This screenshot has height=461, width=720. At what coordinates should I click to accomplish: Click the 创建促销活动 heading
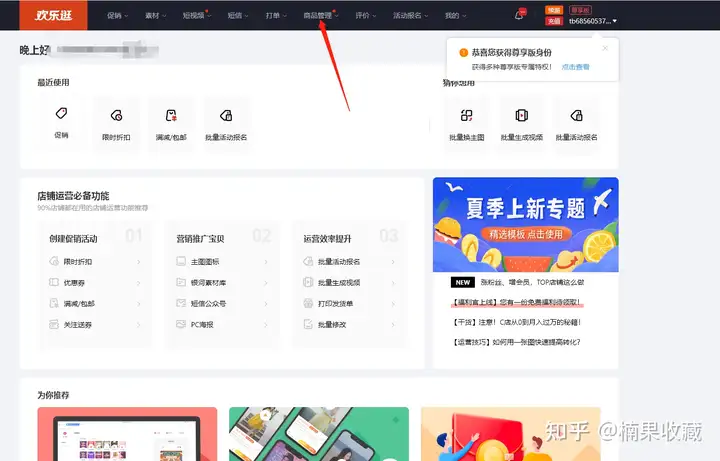point(73,239)
